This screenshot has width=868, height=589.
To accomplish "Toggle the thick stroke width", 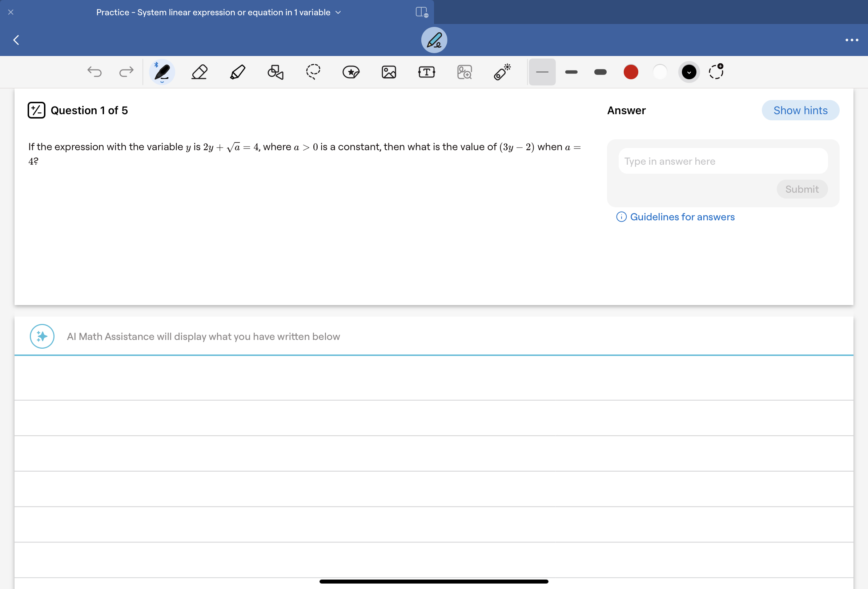I will pos(600,72).
